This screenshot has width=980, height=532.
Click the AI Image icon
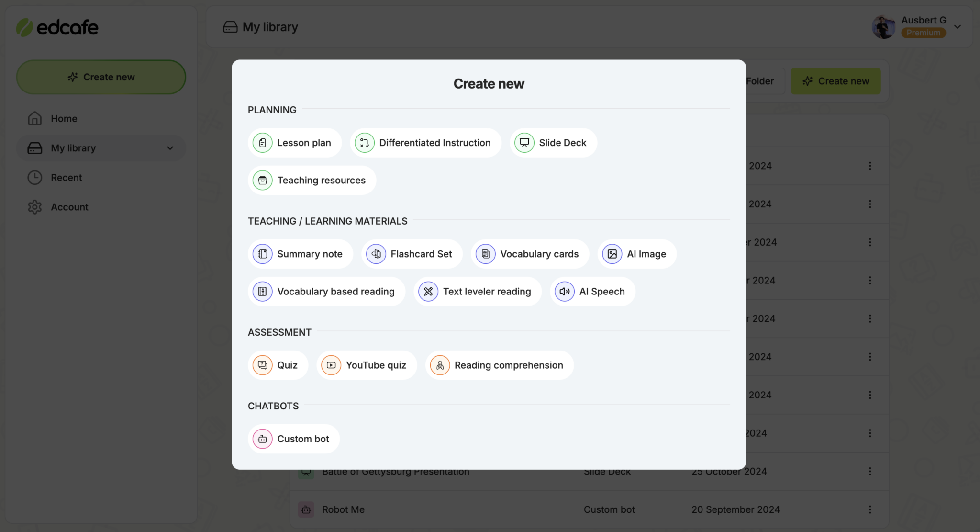612,254
